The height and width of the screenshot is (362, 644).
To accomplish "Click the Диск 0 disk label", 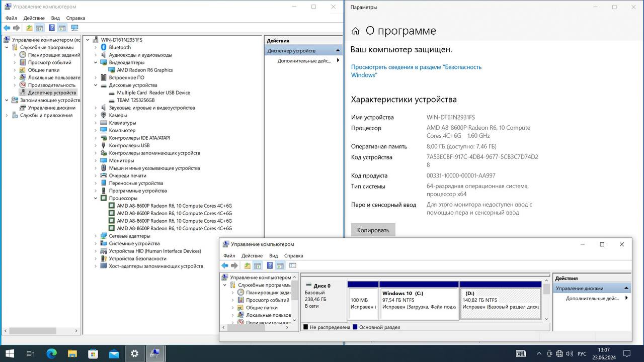I will [322, 286].
